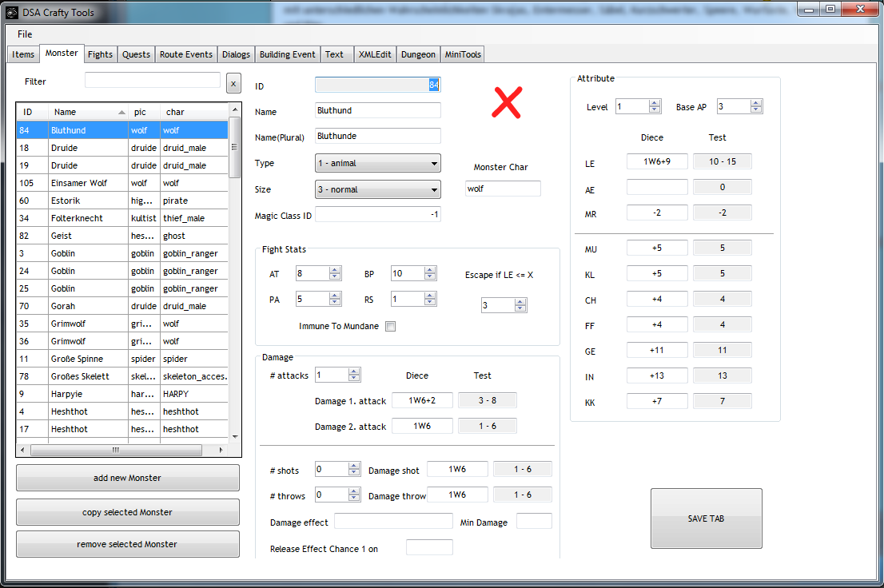Select the Großes Skelett row

click(122, 376)
